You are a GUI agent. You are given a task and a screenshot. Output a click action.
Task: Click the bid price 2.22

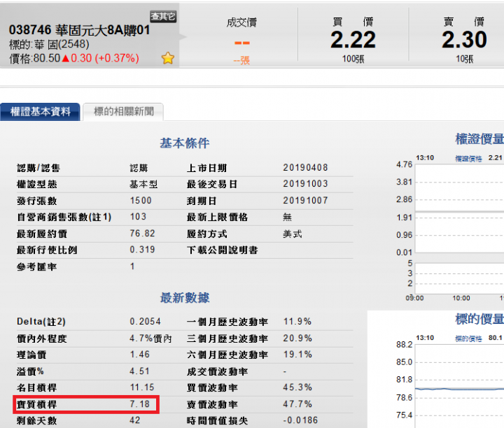353,40
